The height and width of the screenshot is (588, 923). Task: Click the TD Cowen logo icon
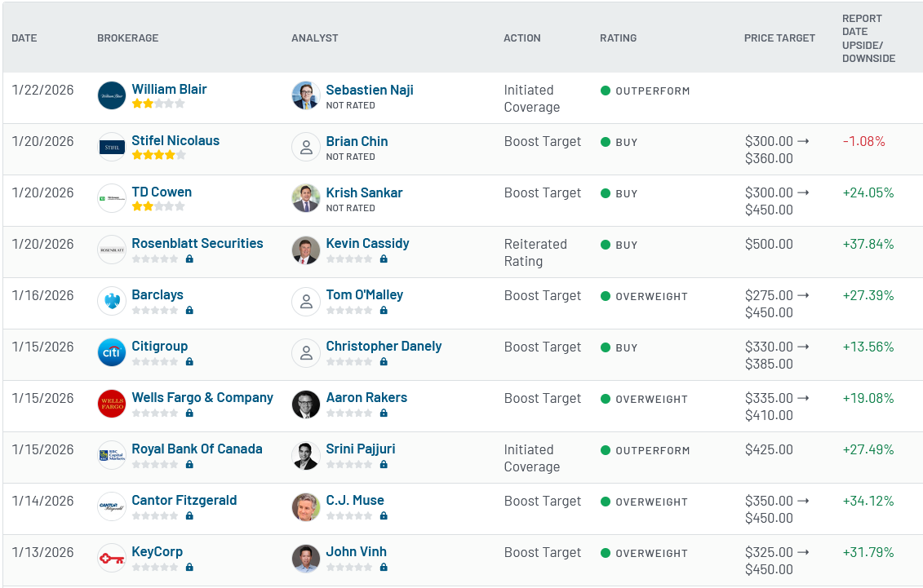coord(111,198)
